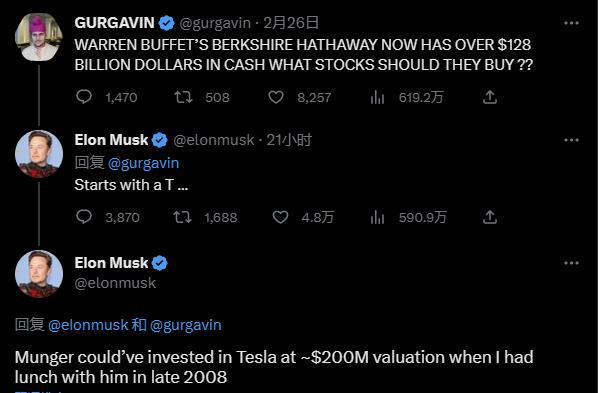
Task: Retweet Elon's "Starts with a T" tweet
Action: tap(182, 217)
